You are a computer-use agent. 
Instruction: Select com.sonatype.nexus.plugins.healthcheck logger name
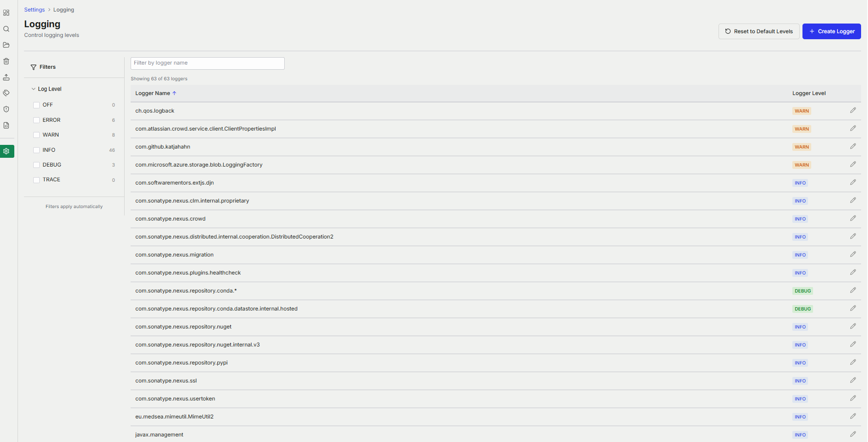(188, 273)
